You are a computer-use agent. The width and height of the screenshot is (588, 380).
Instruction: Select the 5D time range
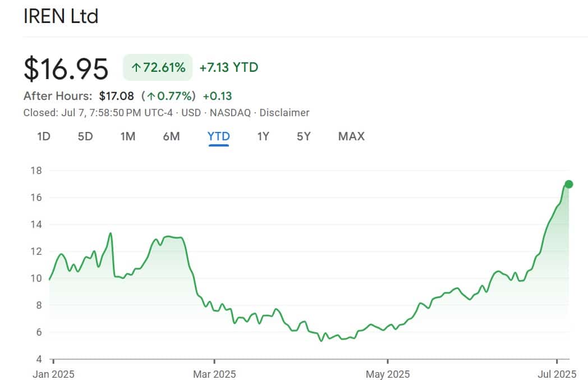(x=85, y=136)
